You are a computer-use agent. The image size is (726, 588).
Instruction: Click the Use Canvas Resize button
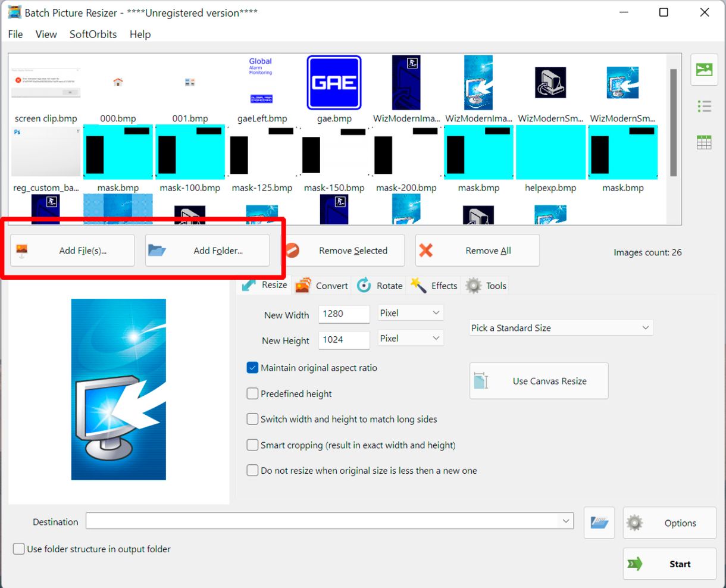pyautogui.click(x=538, y=380)
